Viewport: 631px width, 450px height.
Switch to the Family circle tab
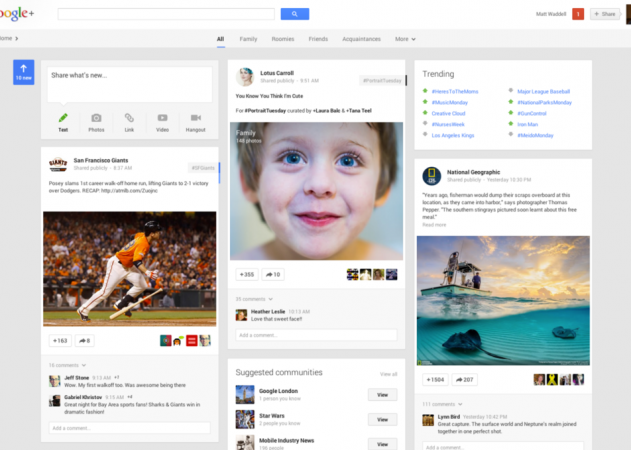pyautogui.click(x=248, y=39)
